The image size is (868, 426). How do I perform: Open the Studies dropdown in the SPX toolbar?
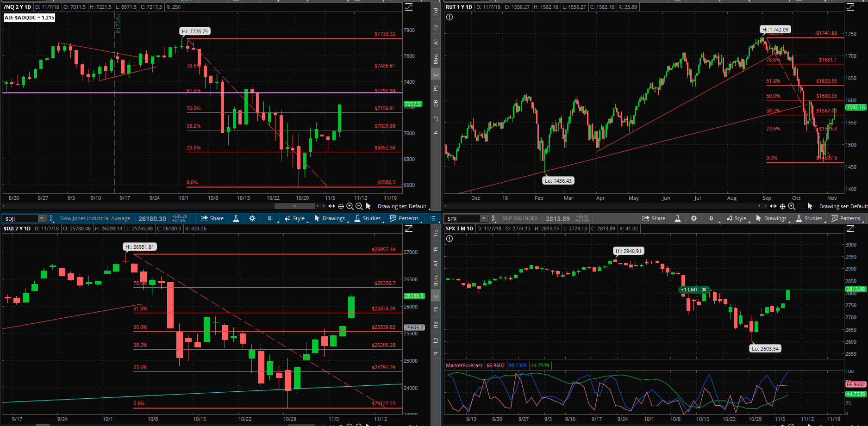[x=809, y=218]
